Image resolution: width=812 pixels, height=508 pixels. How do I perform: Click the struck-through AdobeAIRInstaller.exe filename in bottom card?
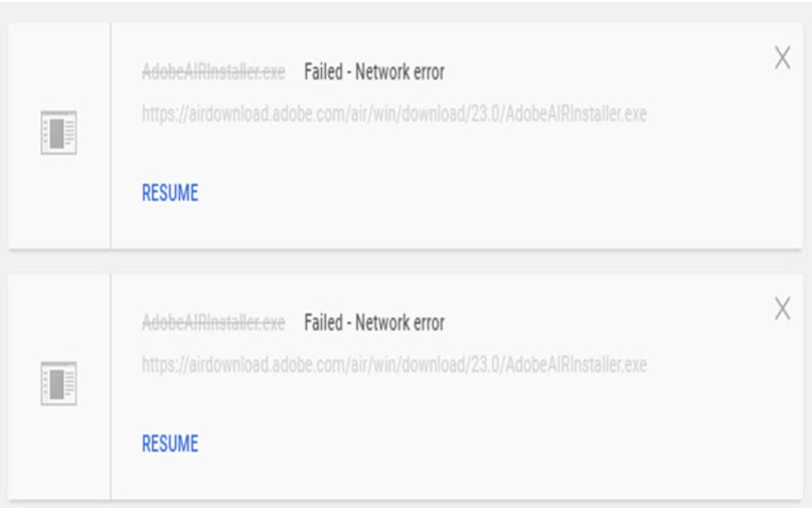(x=213, y=322)
